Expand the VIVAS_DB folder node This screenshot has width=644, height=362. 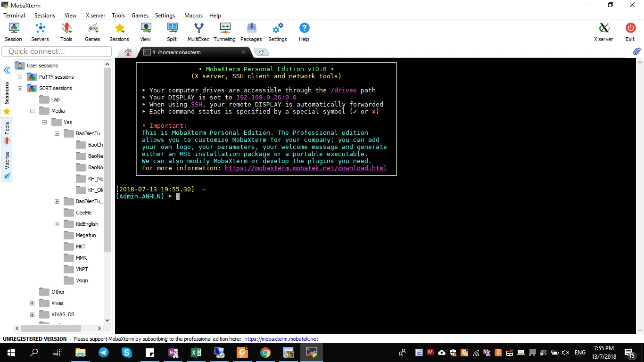coord(32,314)
